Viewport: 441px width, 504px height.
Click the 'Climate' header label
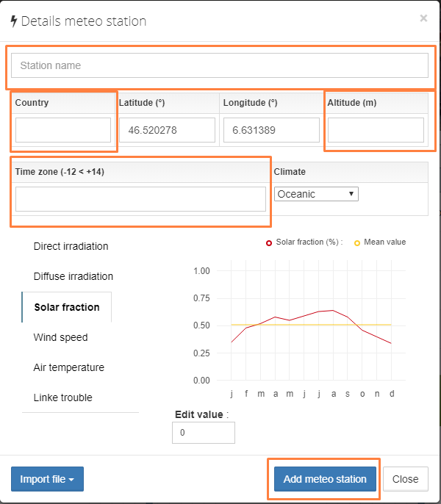pyautogui.click(x=290, y=172)
